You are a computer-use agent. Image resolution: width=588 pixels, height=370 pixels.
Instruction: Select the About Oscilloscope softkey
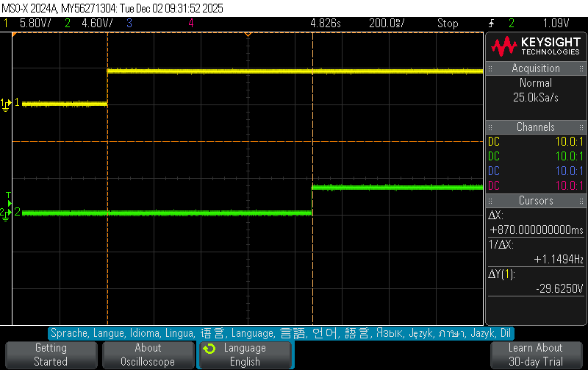[148, 355]
